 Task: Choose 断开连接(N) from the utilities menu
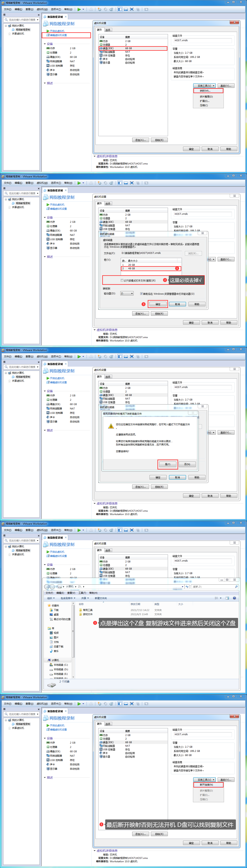click(206, 785)
